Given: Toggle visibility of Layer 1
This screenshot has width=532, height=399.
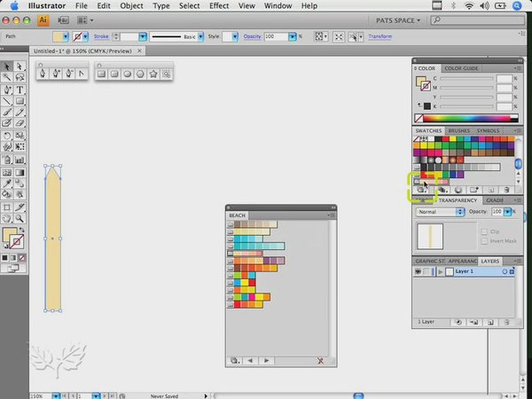Looking at the screenshot, I should click(x=419, y=271).
